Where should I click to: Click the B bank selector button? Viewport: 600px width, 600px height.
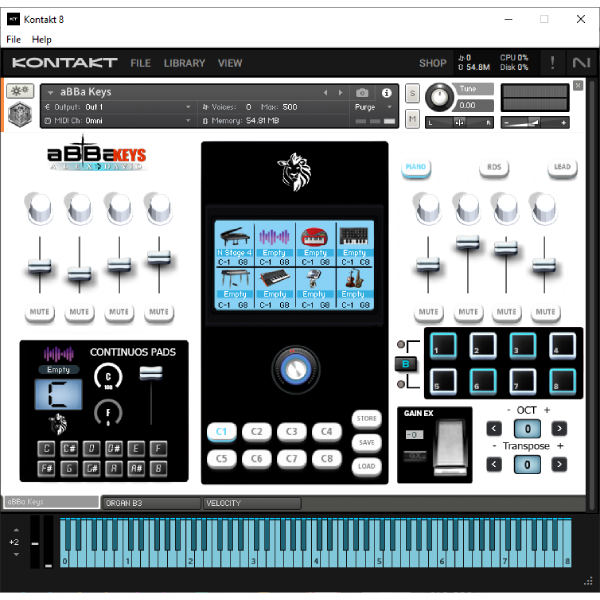point(406,364)
